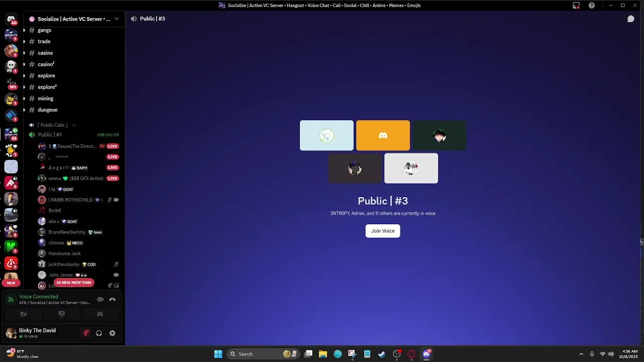This screenshot has height=362, width=644.
Task: Collapse the Public Calls category
Action: [52, 125]
